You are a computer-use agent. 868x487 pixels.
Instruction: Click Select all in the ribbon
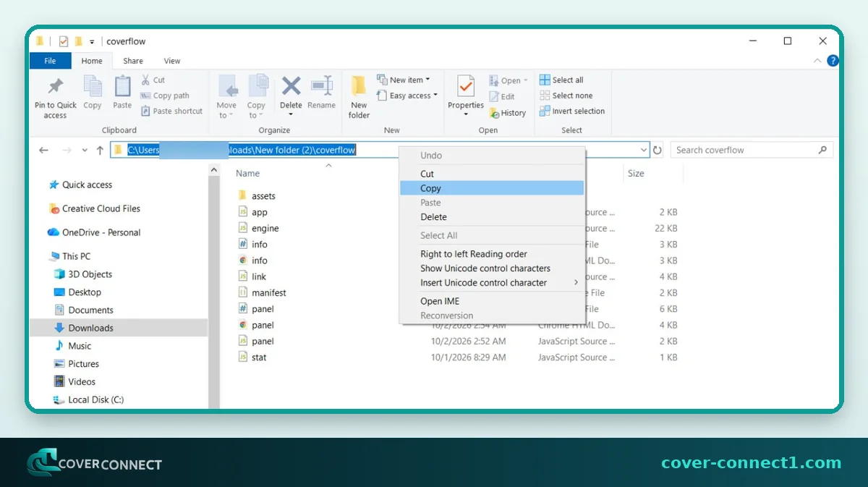coord(561,80)
